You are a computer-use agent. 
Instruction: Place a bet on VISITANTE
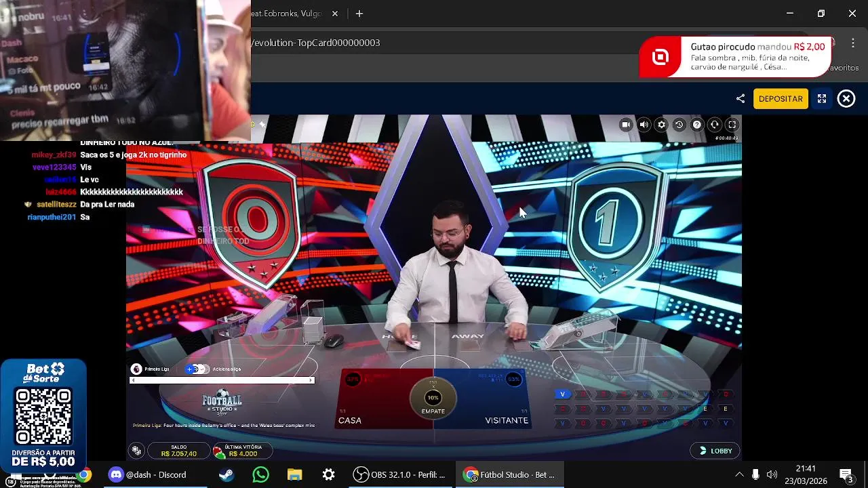483,399
